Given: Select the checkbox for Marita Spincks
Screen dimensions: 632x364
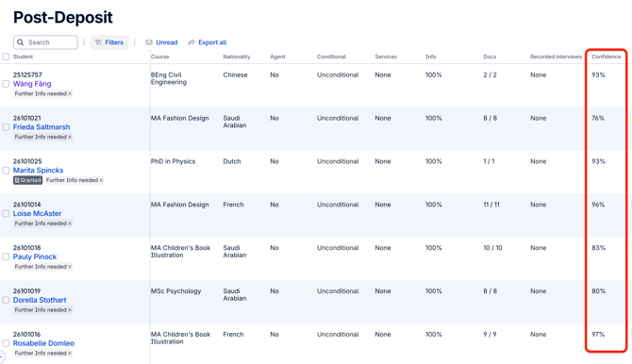Looking at the screenshot, I should coord(6,170).
